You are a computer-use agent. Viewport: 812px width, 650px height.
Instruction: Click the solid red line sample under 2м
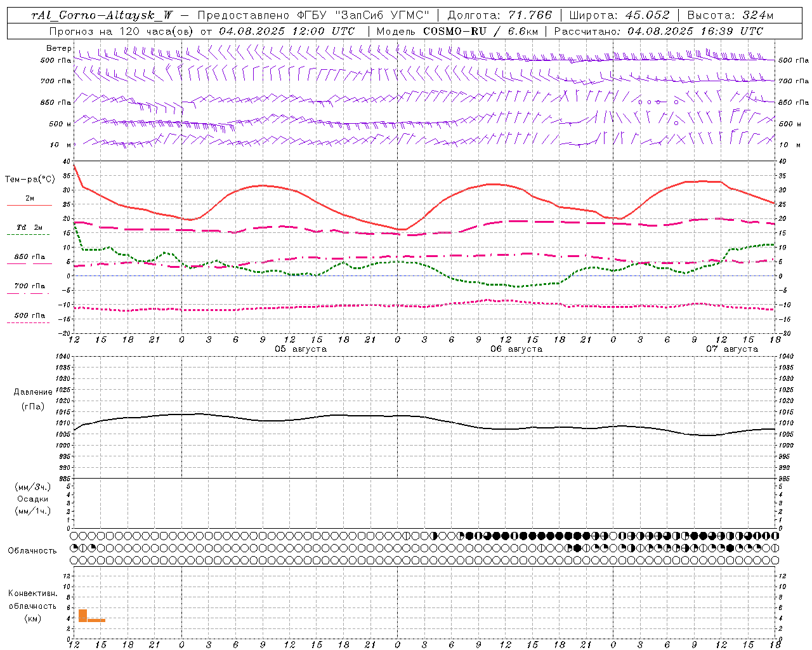29,205
